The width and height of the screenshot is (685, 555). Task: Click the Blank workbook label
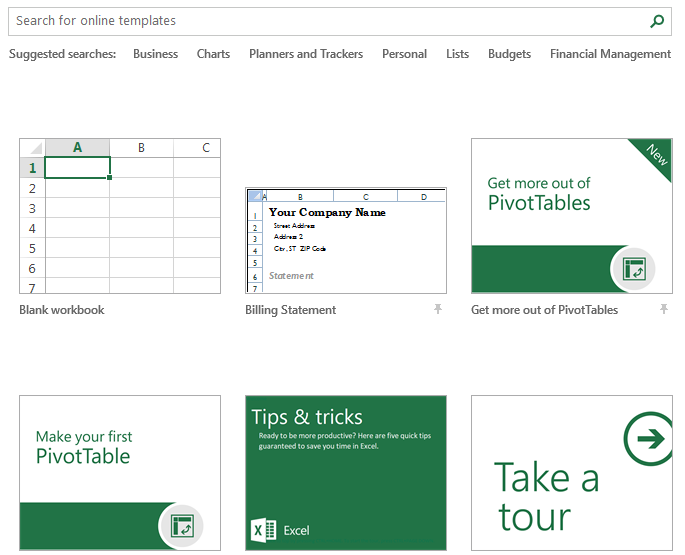(x=62, y=310)
